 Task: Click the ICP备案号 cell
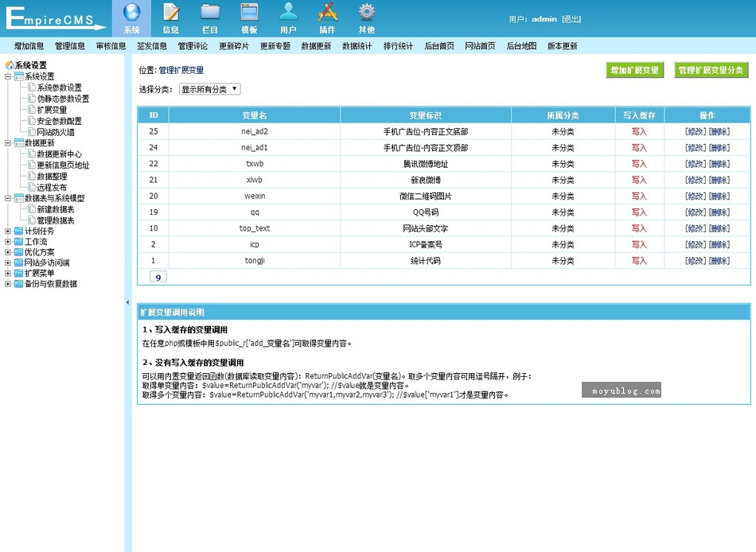[426, 244]
